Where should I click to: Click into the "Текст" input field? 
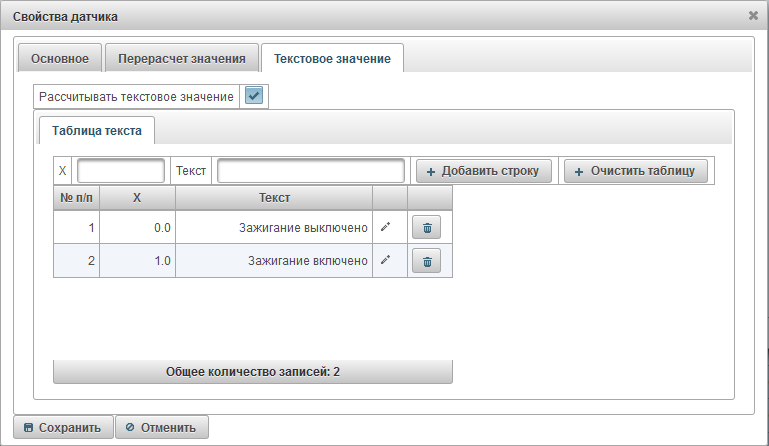pos(310,171)
